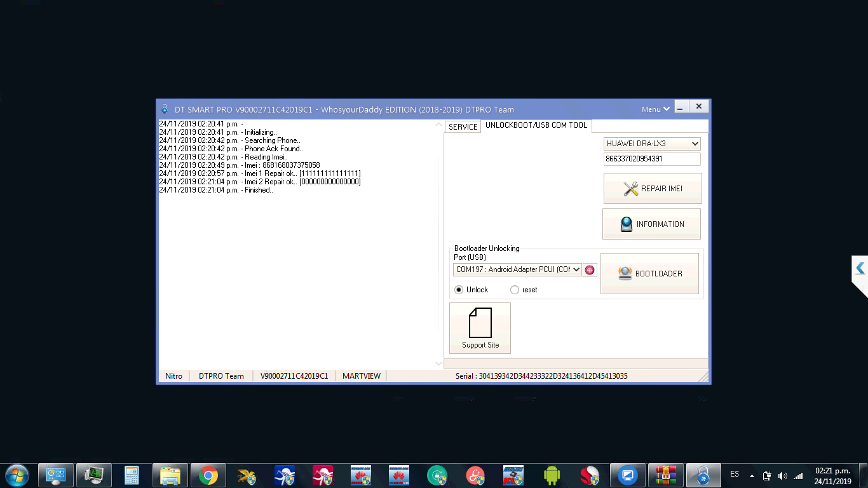
Task: Open the chip icon taskbar app
Action: 513,475
